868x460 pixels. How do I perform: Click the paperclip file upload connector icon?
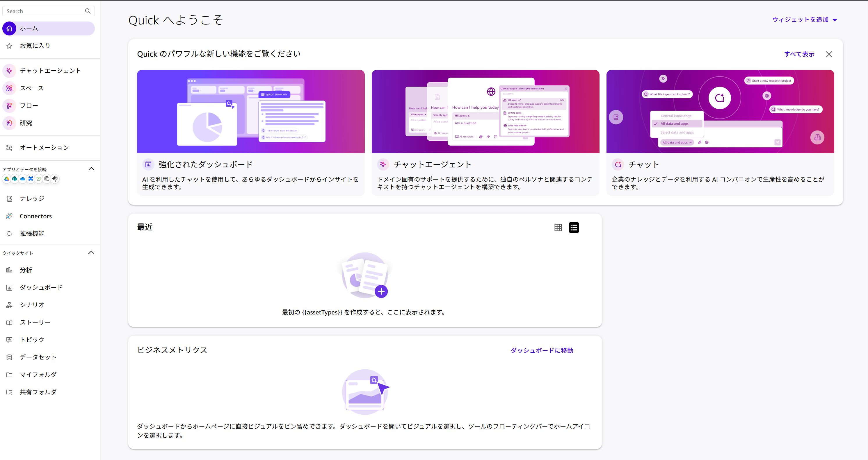(x=55, y=179)
